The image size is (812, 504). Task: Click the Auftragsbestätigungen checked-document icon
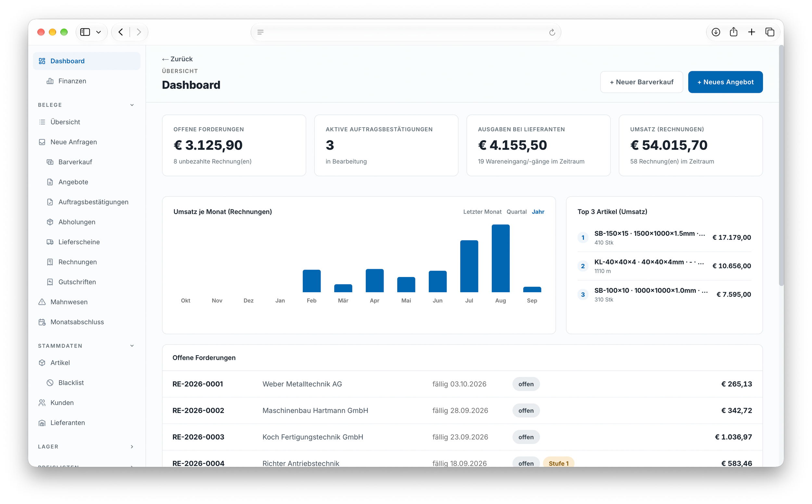50,202
